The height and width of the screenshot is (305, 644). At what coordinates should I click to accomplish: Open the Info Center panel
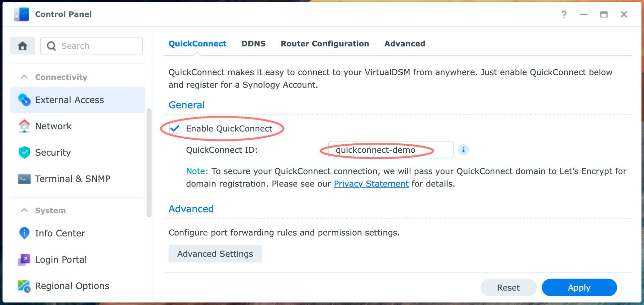(x=60, y=233)
